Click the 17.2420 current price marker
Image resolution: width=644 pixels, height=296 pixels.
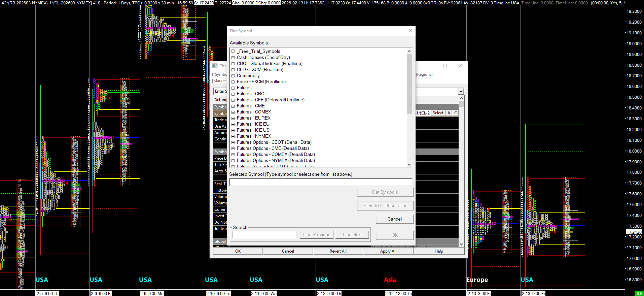pos(634,232)
